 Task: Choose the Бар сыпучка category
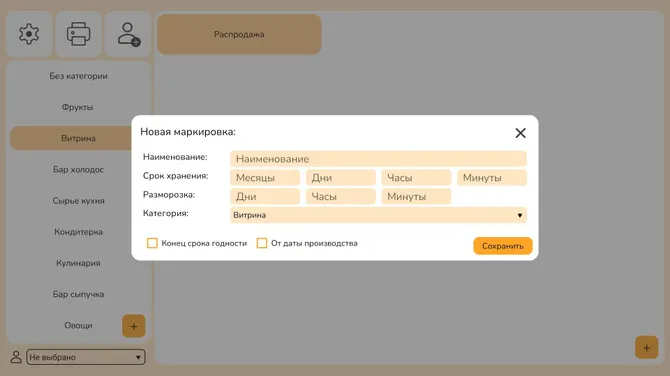pos(78,294)
